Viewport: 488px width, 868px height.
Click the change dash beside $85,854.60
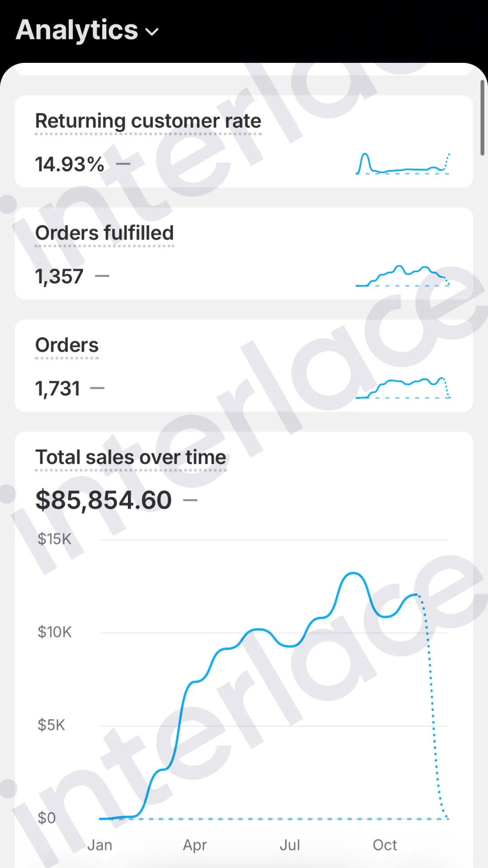(190, 500)
